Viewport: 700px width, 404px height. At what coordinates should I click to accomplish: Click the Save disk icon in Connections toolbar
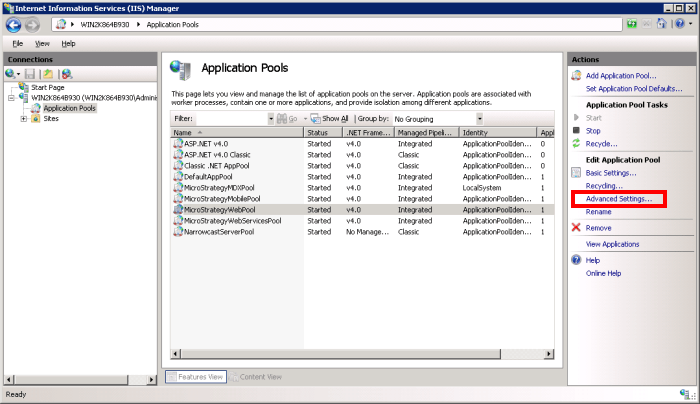[30, 74]
